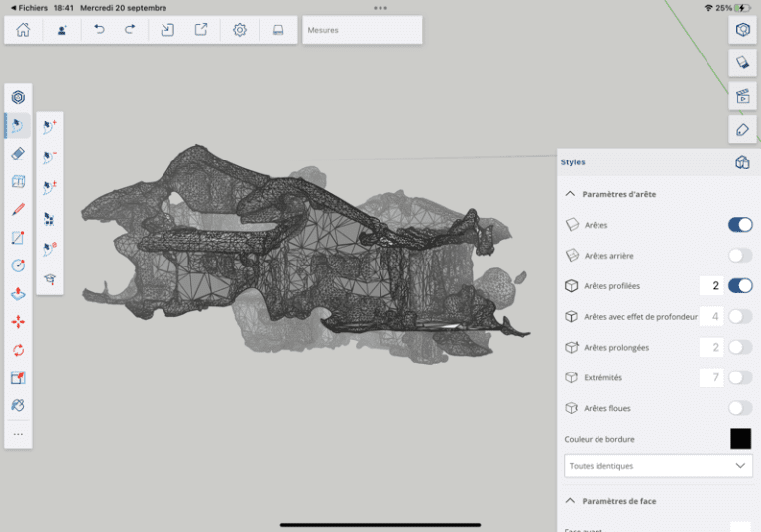This screenshot has width=761, height=532.
Task: Activate the Push/Pull tool
Action: pyautogui.click(x=18, y=293)
